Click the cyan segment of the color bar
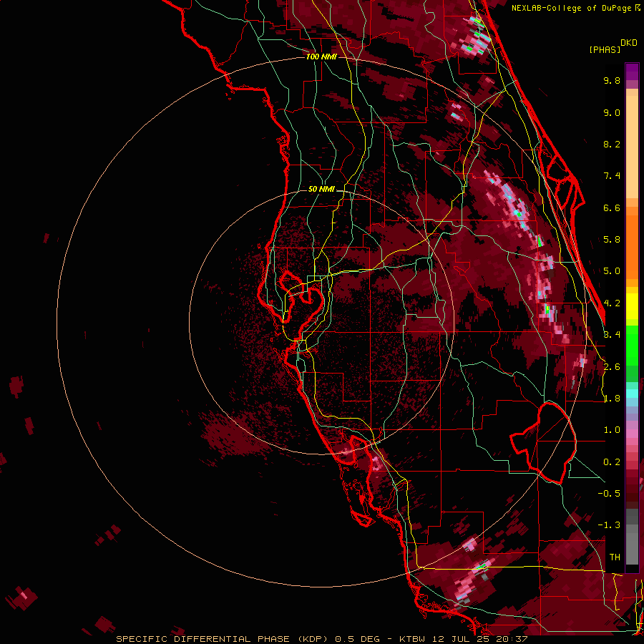Screen dimensions: 644x644 (x=632, y=394)
